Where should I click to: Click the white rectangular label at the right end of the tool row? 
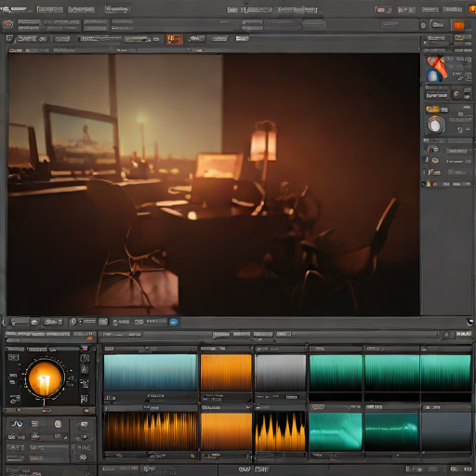[x=242, y=39]
